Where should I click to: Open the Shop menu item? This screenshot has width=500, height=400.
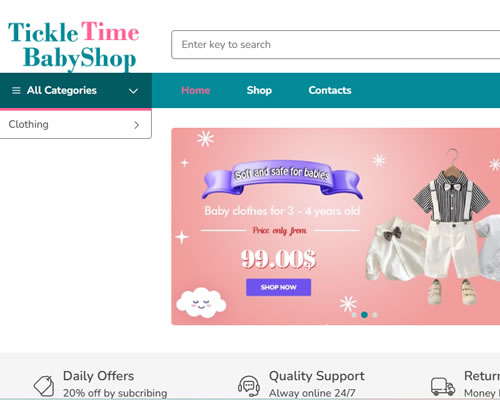click(259, 90)
